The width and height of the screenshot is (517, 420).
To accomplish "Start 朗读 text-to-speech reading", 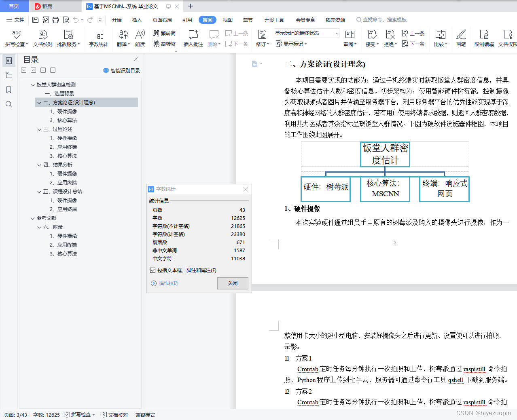I will [140, 38].
